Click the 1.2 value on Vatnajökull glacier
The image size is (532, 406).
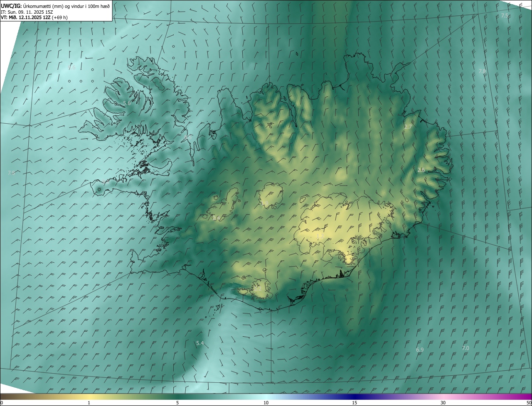pos(320,236)
